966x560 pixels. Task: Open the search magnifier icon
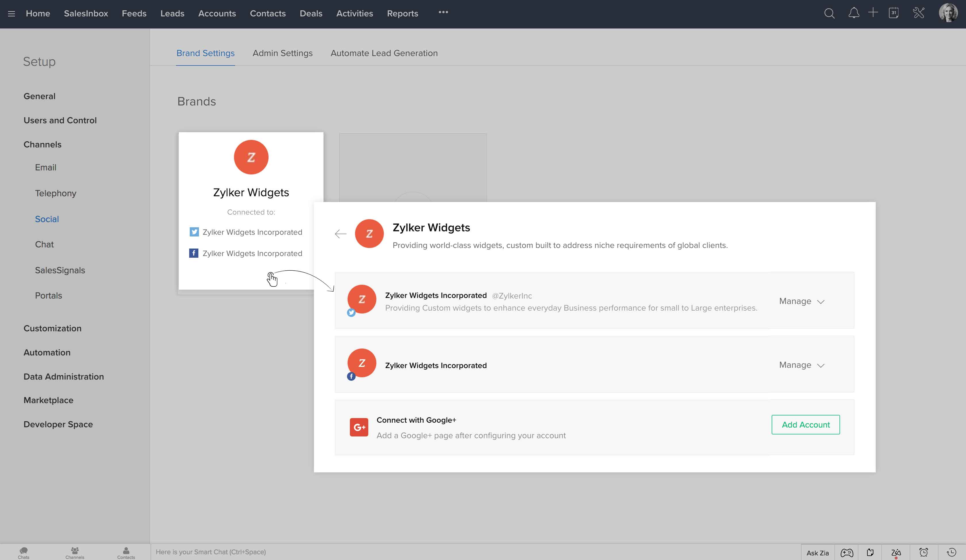click(x=829, y=14)
